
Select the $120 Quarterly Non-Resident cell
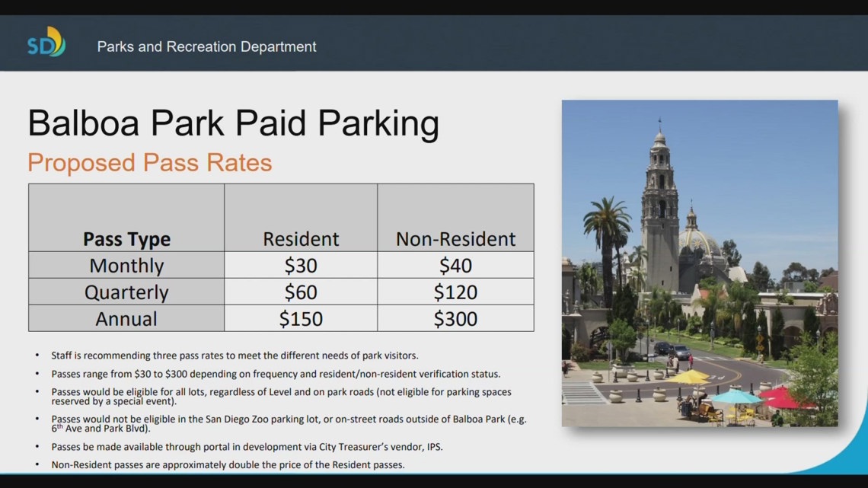tap(455, 292)
